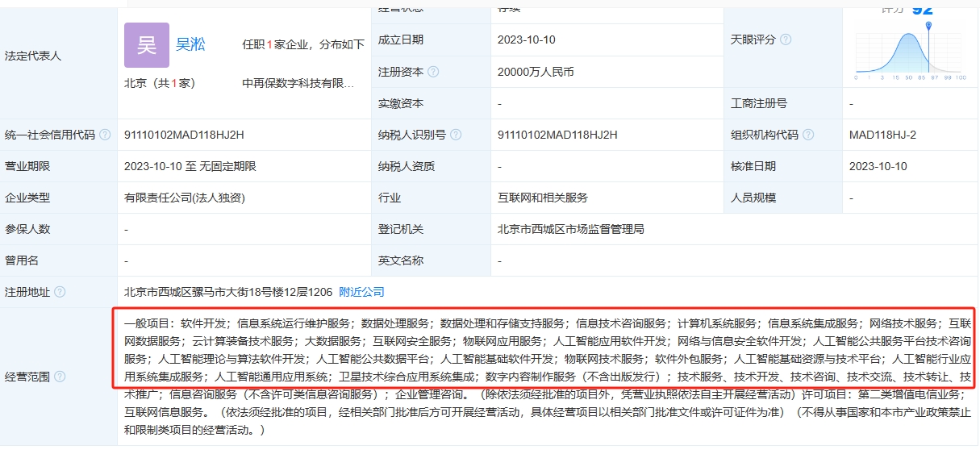Click help icon beside 天眼评分
980x454 pixels.
[x=786, y=40]
